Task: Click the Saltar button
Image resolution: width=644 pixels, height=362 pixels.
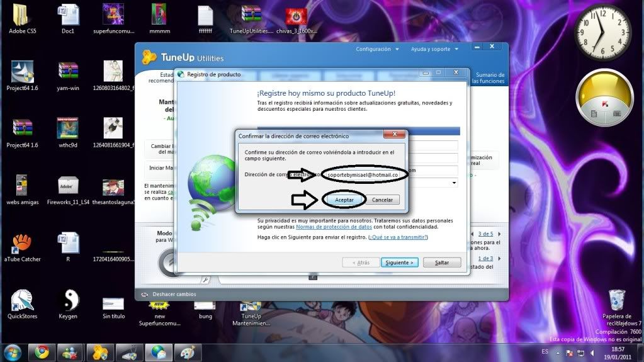Action: point(442,263)
